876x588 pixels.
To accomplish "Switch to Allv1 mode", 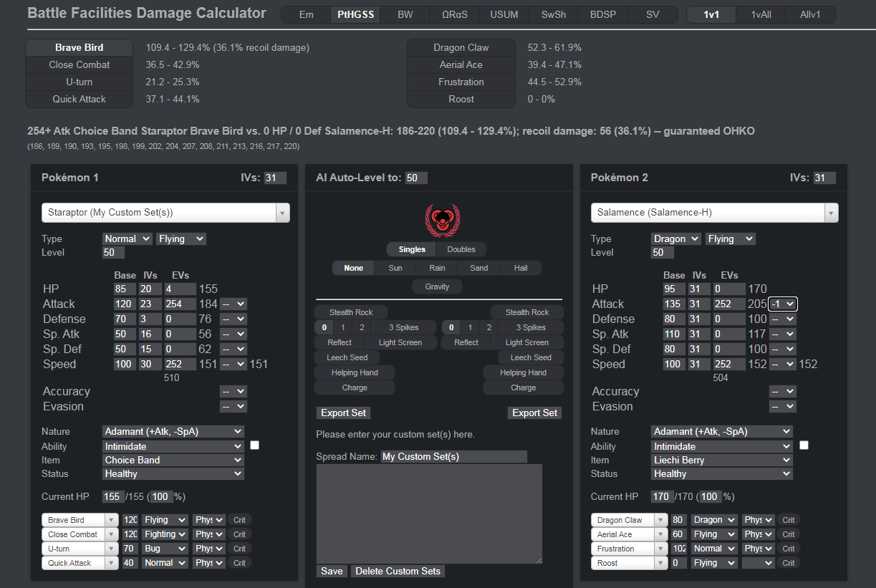I will coord(810,15).
